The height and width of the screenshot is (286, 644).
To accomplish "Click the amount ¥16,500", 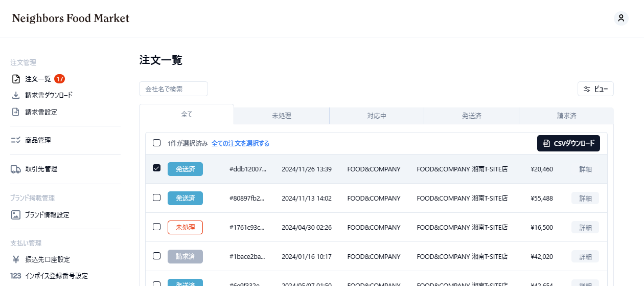I will [x=542, y=227].
